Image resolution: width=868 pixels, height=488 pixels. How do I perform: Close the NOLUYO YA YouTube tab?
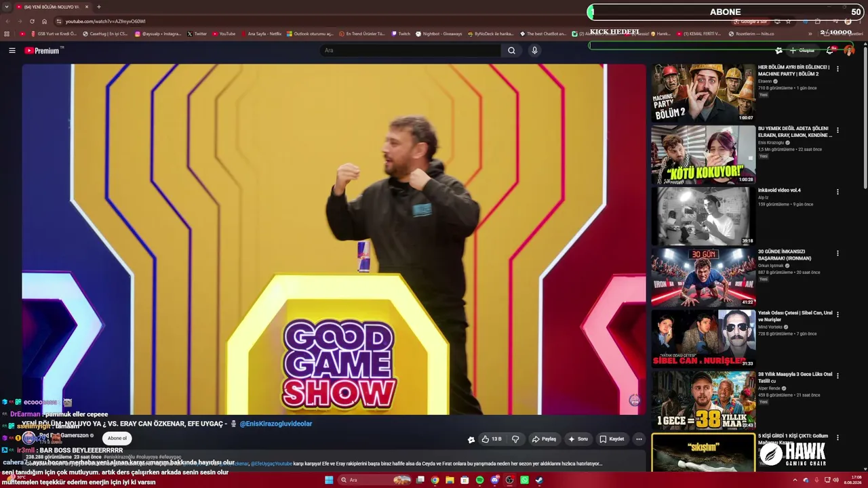[87, 7]
